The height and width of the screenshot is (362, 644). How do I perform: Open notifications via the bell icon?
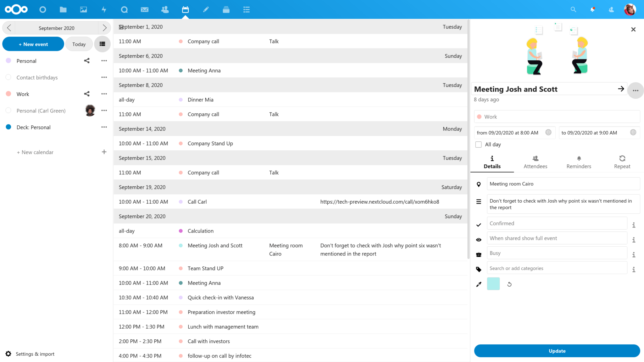click(x=592, y=9)
